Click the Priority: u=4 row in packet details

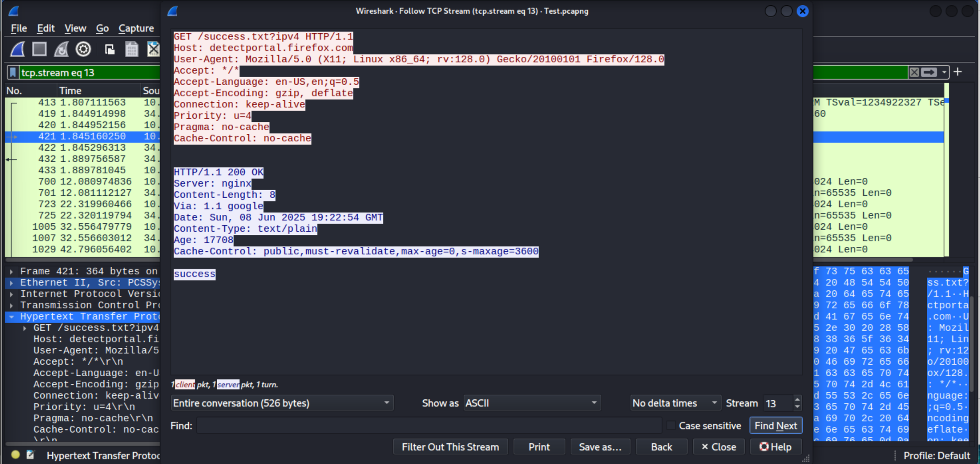tap(84, 407)
